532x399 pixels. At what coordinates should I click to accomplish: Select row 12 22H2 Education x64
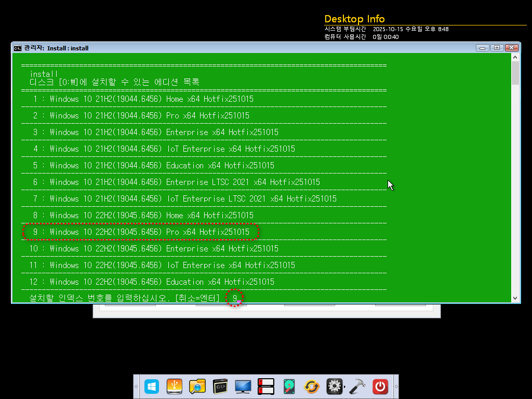point(152,282)
